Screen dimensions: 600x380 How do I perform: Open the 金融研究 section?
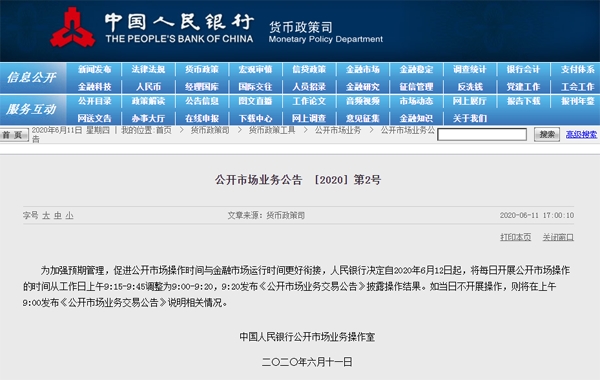[363, 87]
